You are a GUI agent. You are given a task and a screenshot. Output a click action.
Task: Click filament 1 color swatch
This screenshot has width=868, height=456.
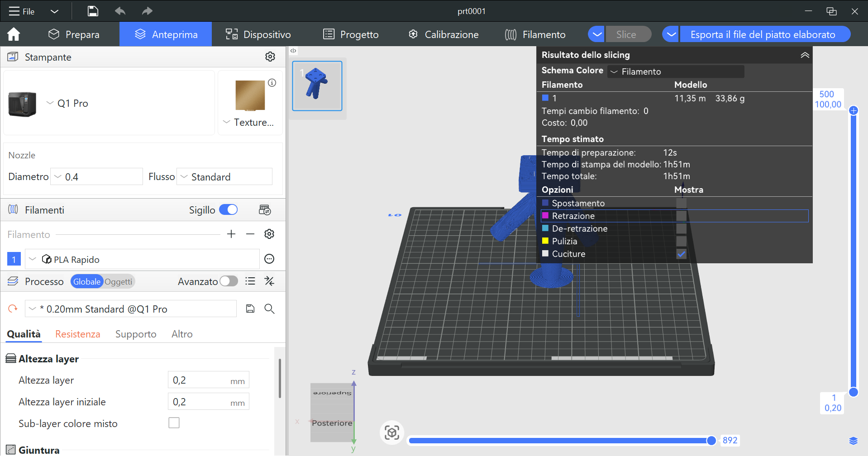(x=14, y=259)
